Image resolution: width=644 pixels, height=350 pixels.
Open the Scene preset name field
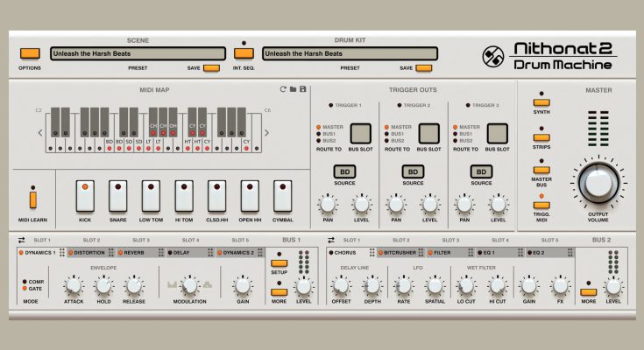[138, 53]
